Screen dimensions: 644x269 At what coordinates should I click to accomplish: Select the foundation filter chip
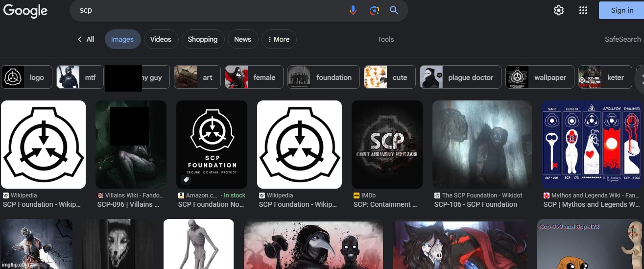tap(324, 77)
